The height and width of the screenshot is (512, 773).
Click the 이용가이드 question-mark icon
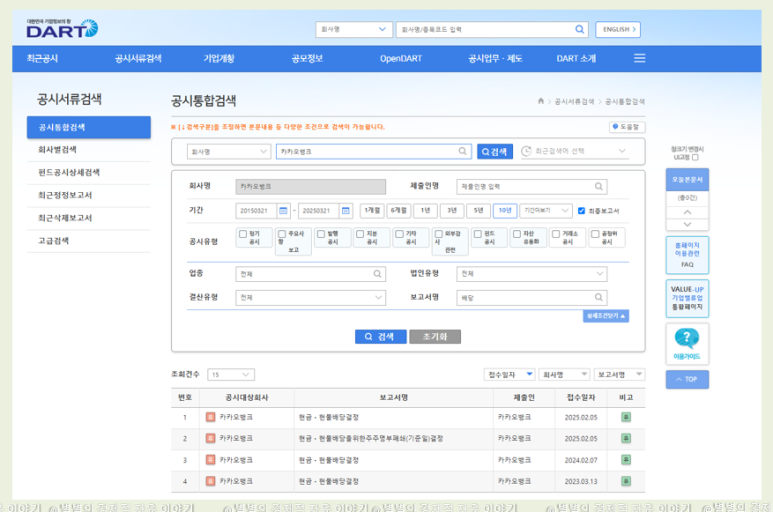pyautogui.click(x=687, y=339)
